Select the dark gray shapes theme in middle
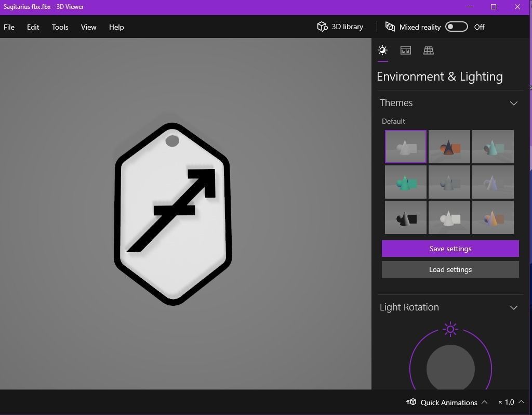Screen dimensions: 532x415 (449, 182)
